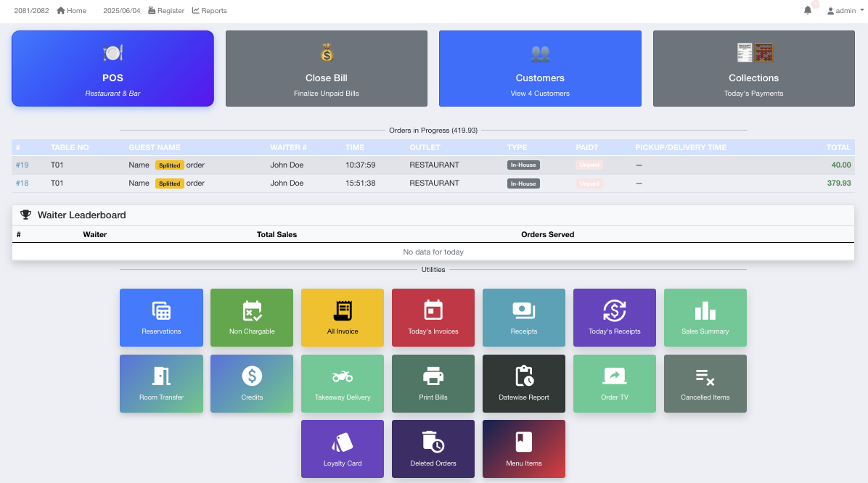This screenshot has height=483, width=868.
Task: Click the total 379.93 amount
Action: 839,183
